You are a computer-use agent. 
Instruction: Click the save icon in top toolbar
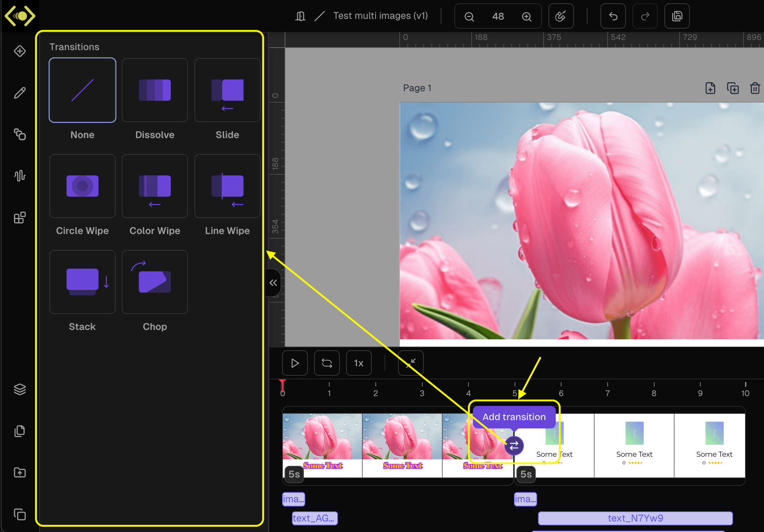pos(677,16)
